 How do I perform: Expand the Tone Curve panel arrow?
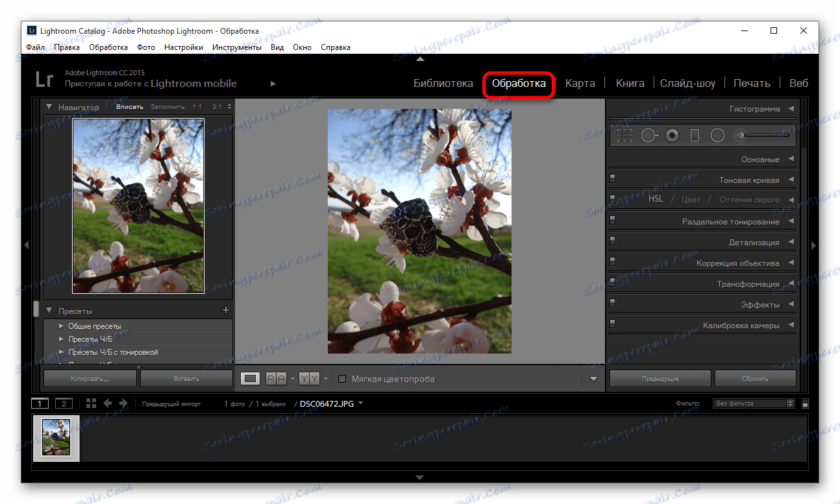791,180
